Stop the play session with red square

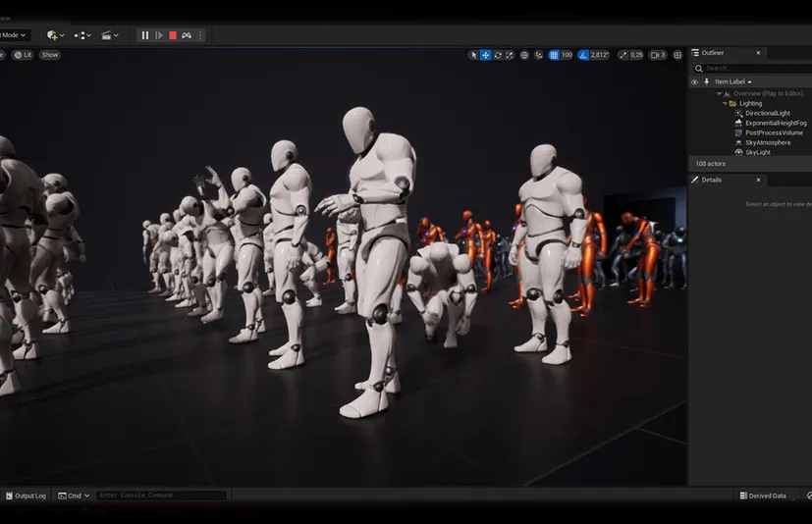[x=173, y=35]
